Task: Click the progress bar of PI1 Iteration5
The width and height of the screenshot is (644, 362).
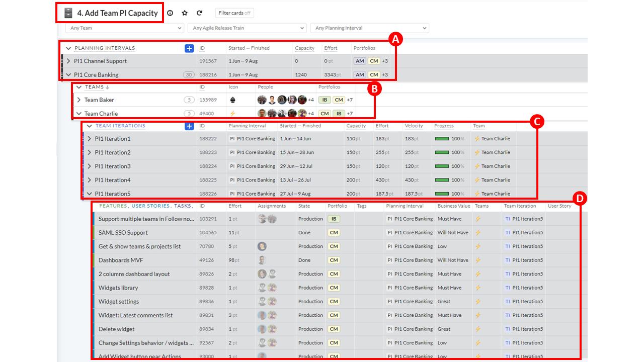Action: point(442,194)
